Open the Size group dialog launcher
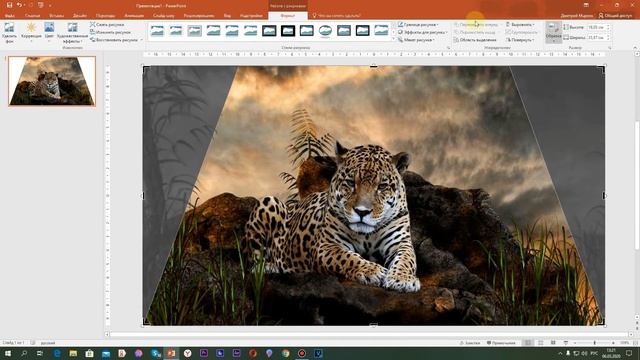This screenshot has width=640, height=360. pyautogui.click(x=610, y=48)
